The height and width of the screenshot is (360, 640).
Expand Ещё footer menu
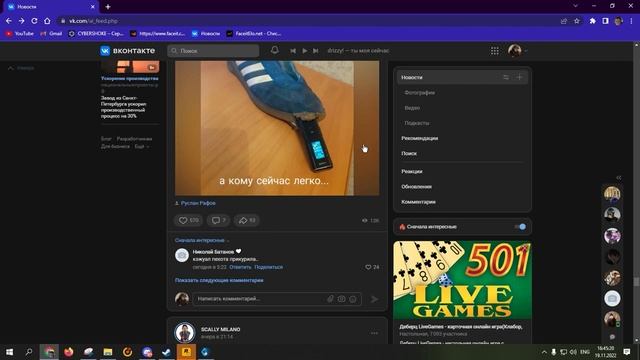[x=142, y=146]
